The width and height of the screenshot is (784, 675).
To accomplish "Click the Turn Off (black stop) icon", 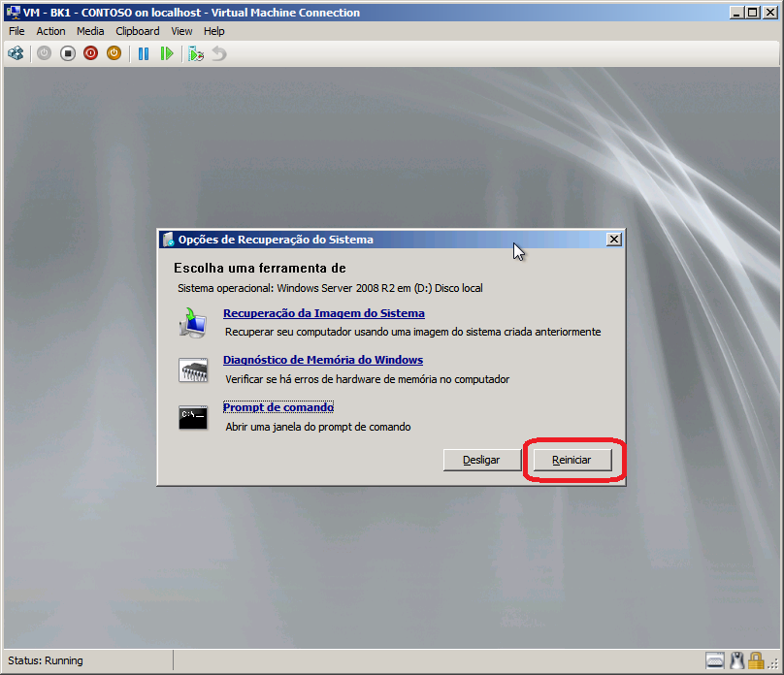I will coord(68,53).
